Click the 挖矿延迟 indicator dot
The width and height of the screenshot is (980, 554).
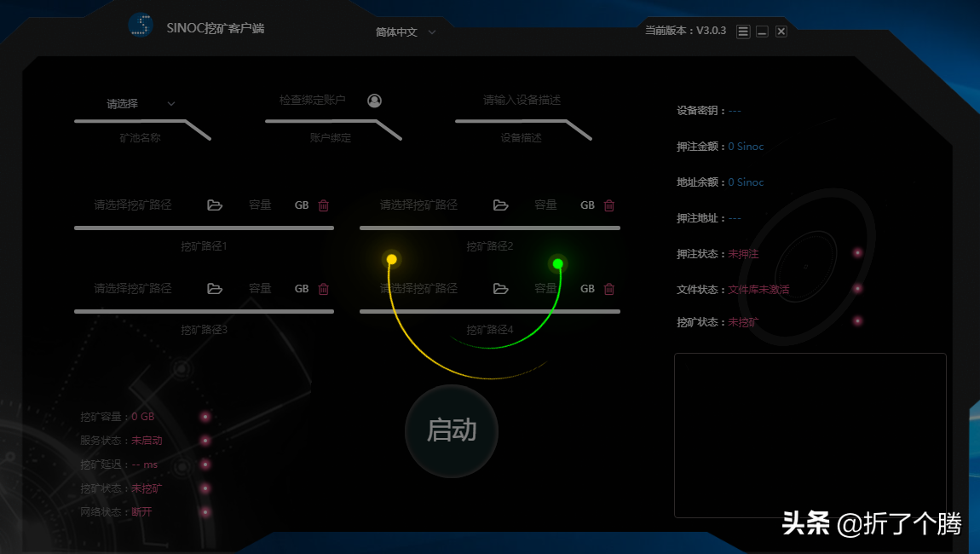click(205, 465)
